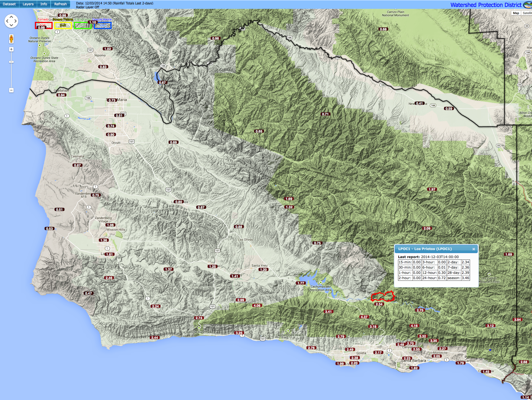Pan map right with arrow control
Image resolution: width=532 pixels, height=400 pixels.
click(x=16, y=21)
